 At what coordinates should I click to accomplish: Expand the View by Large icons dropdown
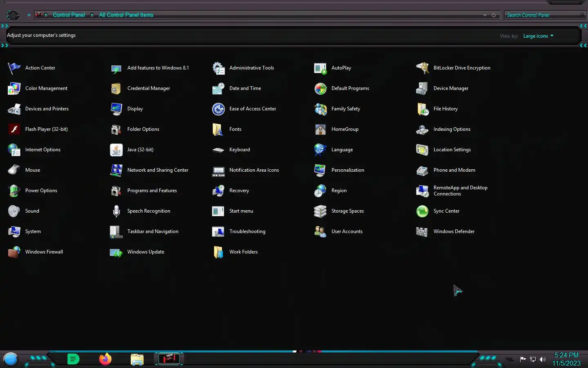(x=538, y=36)
